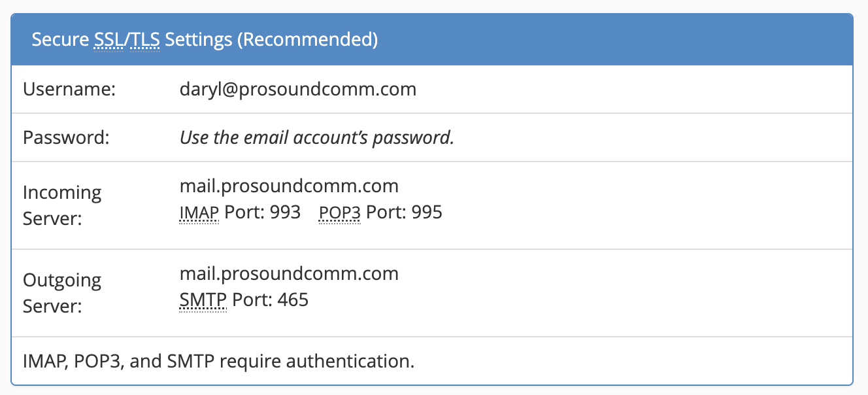Click the underlined POP3 abbreviation beside Port 995
Viewport: 868px width, 395px height.
pos(340,213)
